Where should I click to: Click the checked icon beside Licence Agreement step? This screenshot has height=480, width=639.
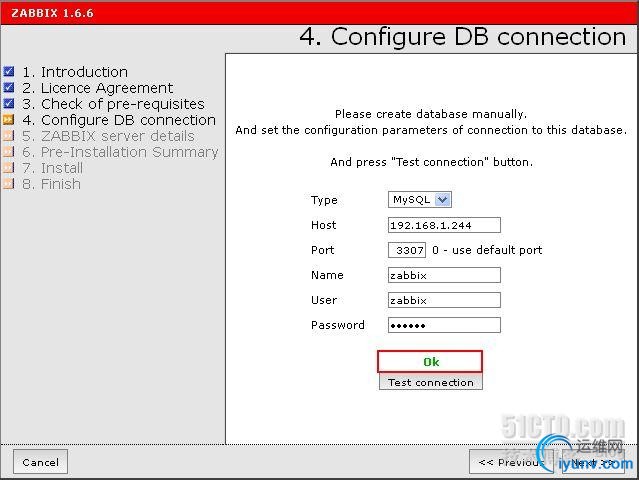tap(9, 88)
